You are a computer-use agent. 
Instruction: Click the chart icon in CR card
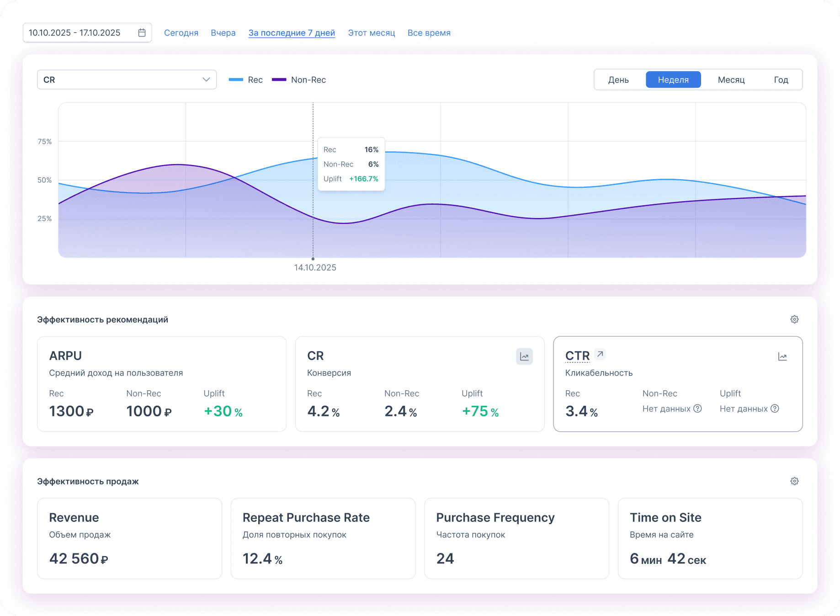tap(524, 356)
